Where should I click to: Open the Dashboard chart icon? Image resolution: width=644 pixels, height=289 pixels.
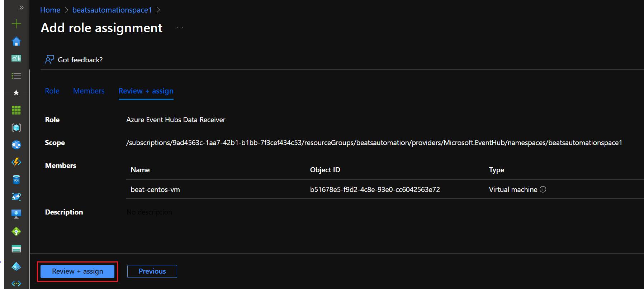(x=16, y=58)
